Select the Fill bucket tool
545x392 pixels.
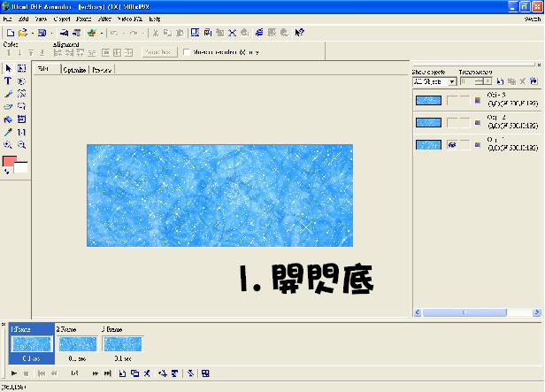8,119
